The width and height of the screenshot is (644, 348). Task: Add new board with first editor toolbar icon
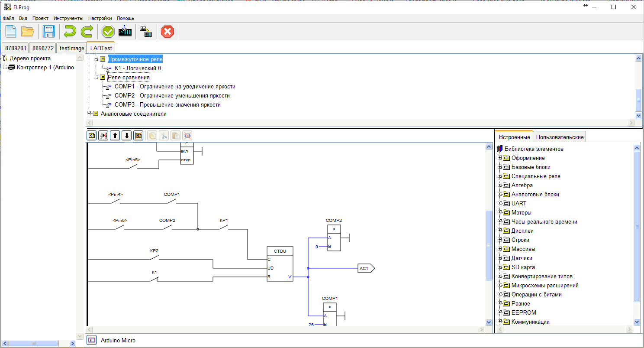tap(92, 135)
